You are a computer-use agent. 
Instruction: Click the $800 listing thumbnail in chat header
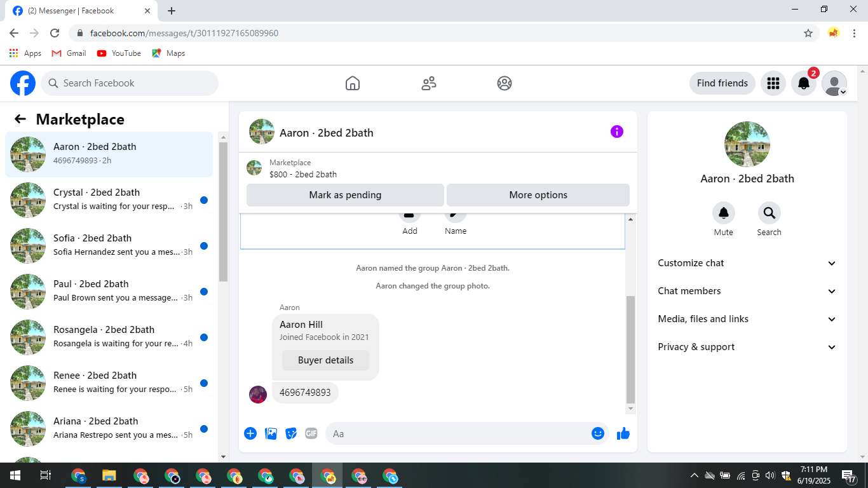click(254, 168)
